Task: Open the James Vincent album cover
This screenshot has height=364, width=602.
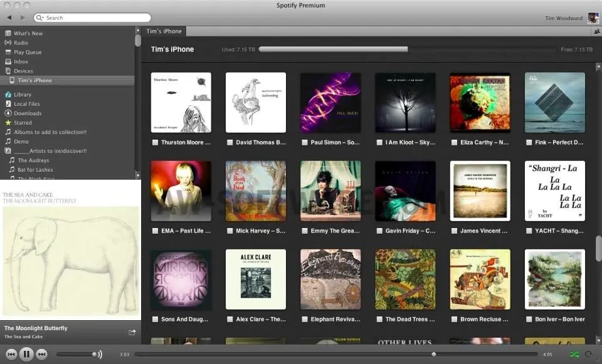Action: tap(480, 191)
